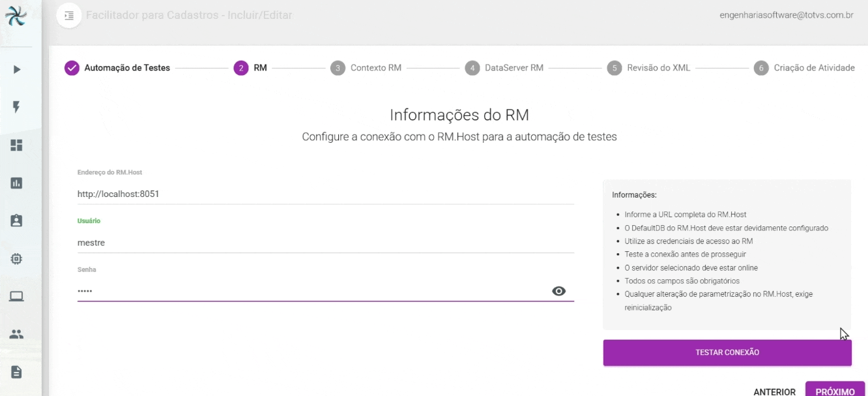
Task: Open the laptop sidebar icon
Action: point(17,297)
